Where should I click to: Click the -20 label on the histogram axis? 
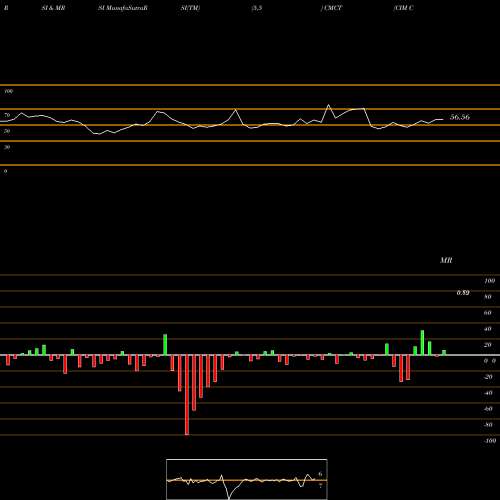click(x=488, y=377)
